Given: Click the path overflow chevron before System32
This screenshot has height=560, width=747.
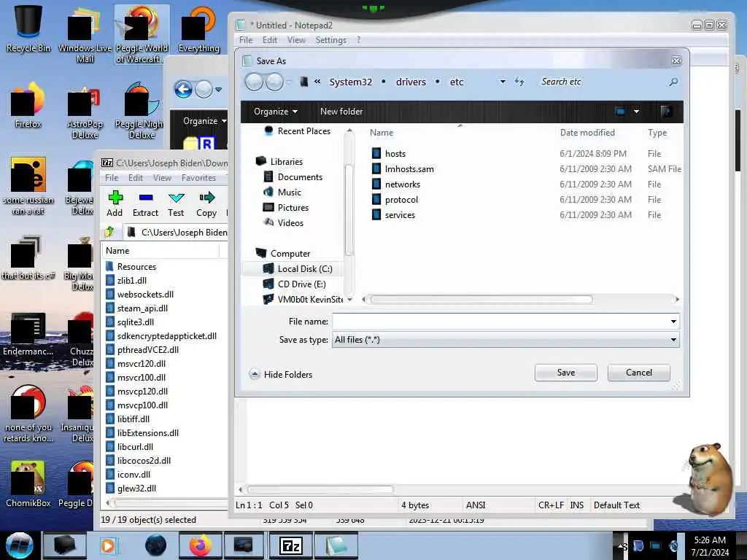Looking at the screenshot, I should coord(317,82).
